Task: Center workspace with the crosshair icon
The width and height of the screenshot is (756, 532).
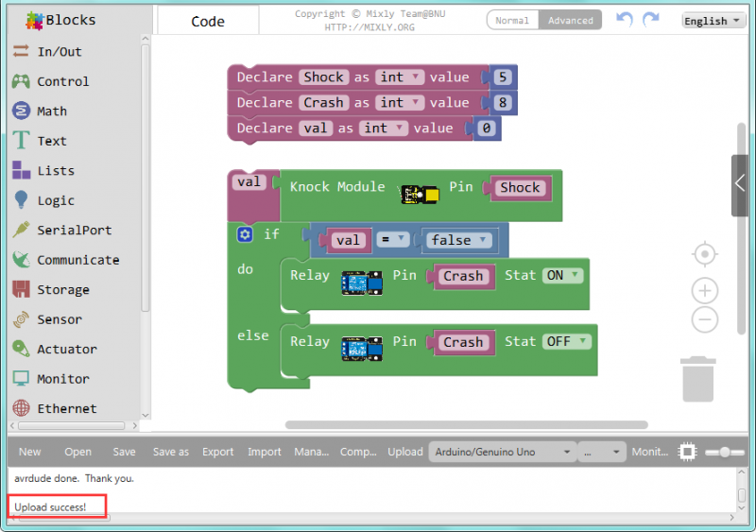Action: (x=705, y=254)
